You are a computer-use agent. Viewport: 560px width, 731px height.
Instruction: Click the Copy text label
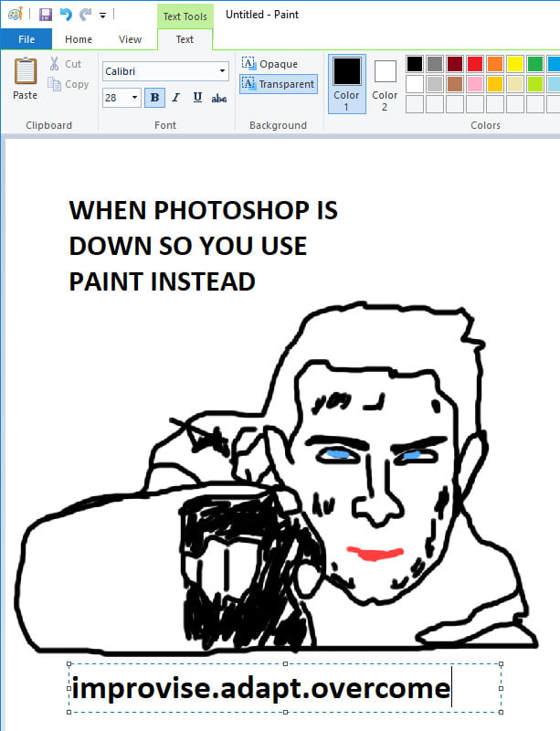point(77,84)
